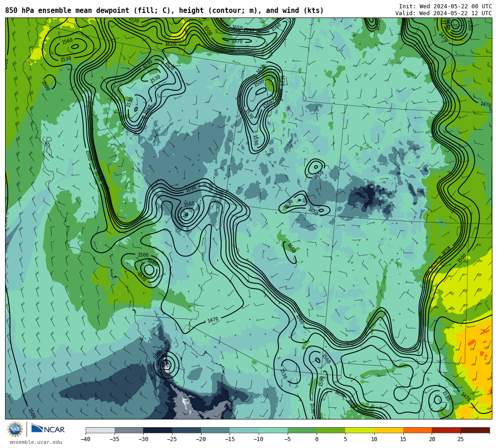
Task: Click the 15 colorbar tick label
Action: (x=403, y=439)
